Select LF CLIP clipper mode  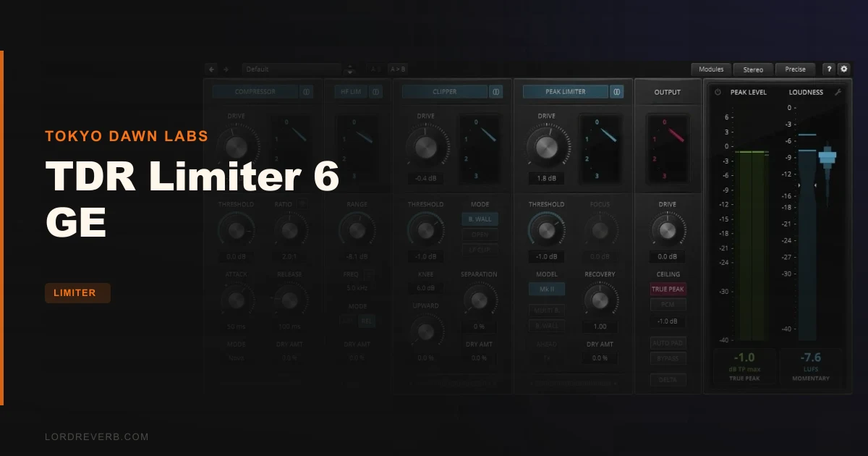point(480,250)
